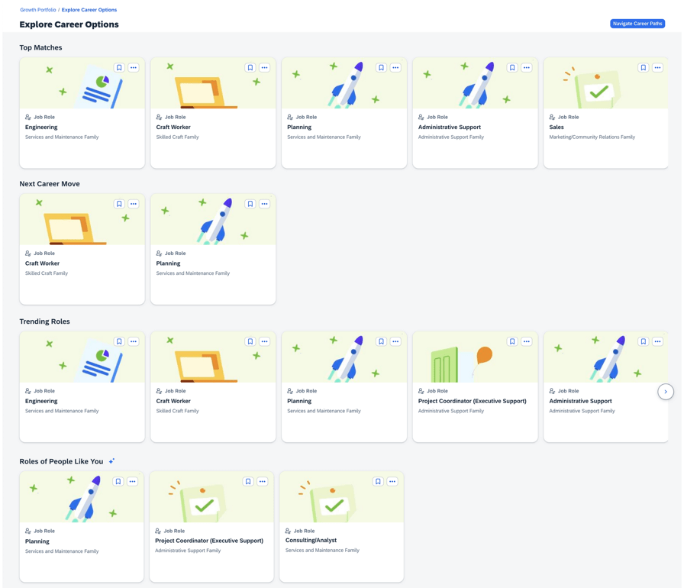
Task: Go to Growth Portfolio breadcrumb link
Action: [38, 10]
